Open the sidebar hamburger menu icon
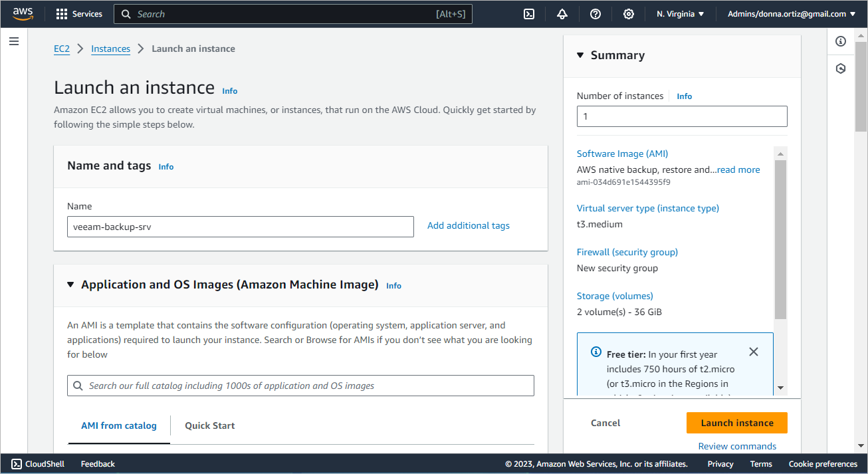This screenshot has width=868, height=474. pos(14,41)
